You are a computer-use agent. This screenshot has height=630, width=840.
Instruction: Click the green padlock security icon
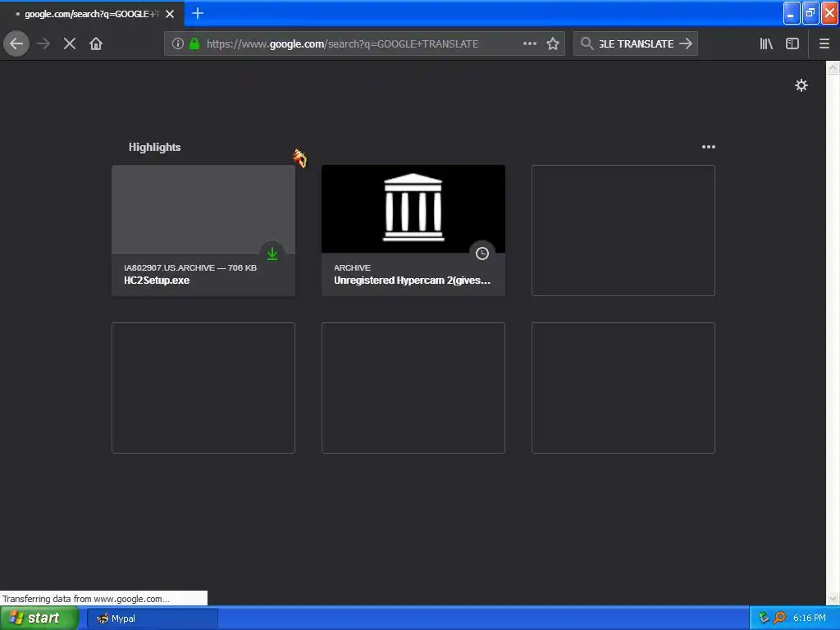pyautogui.click(x=194, y=44)
